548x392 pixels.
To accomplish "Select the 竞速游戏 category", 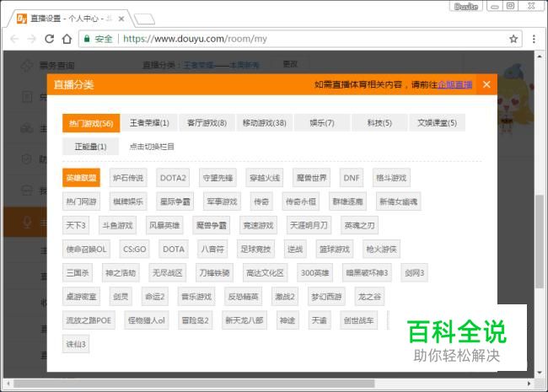I will [x=258, y=225].
